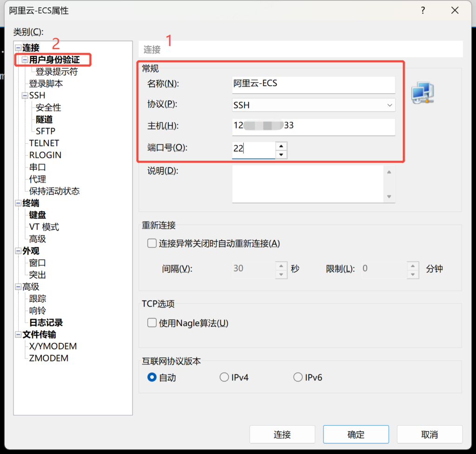Image resolution: width=476 pixels, height=454 pixels.
Task: Select the IPv4 radio button
Action: (x=224, y=377)
